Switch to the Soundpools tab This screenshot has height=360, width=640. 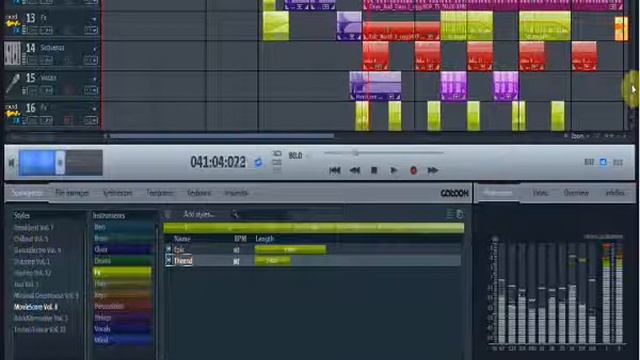pyautogui.click(x=27, y=193)
